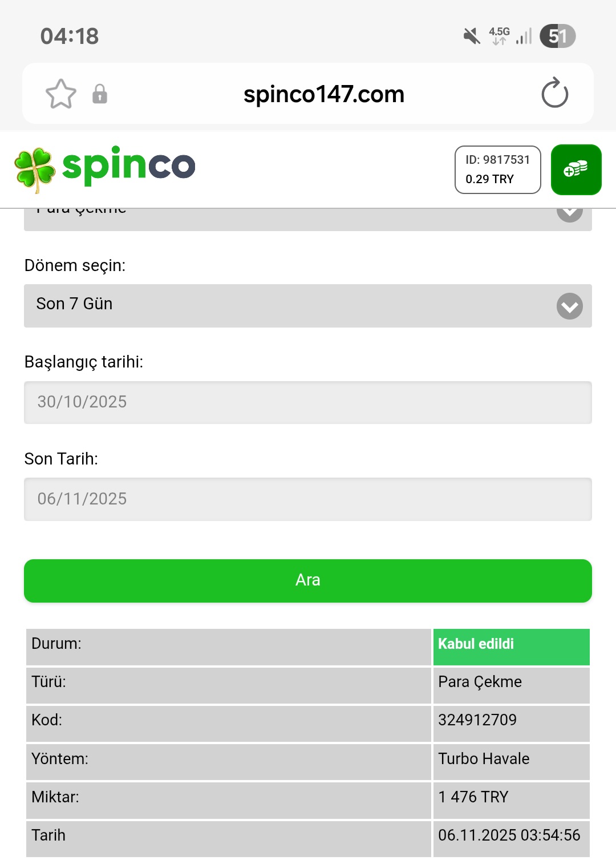The width and height of the screenshot is (616, 868).
Task: Tap the Son Tarih date field
Action: pos(308,499)
